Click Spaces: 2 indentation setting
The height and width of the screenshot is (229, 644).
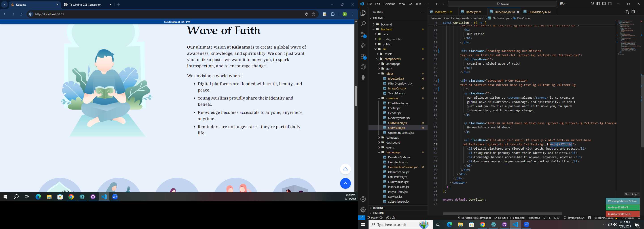(534, 218)
